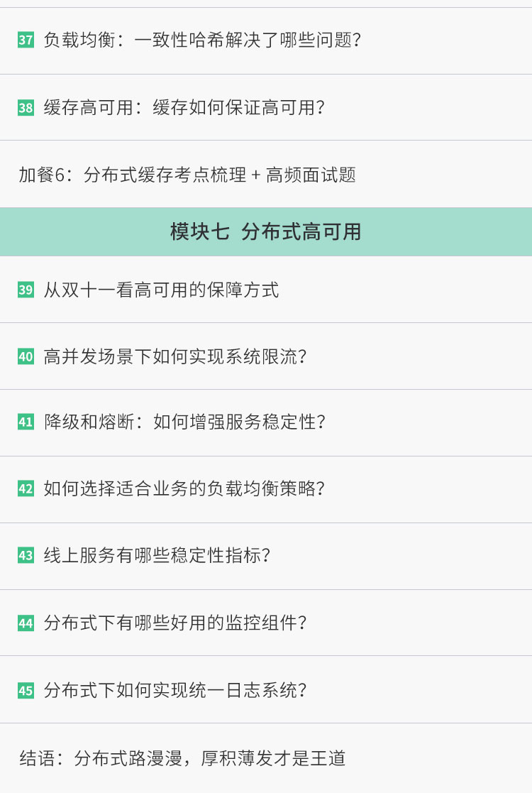The image size is (532, 793).
Task: Open lesson 分布式下有哪些好用的监控组件
Action: [266, 623]
